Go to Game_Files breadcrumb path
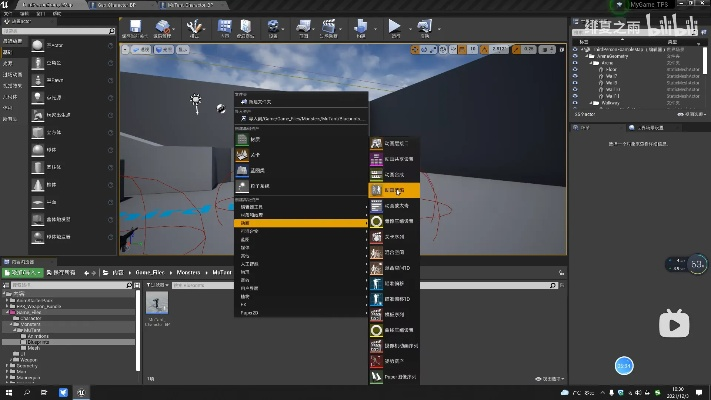 click(150, 273)
